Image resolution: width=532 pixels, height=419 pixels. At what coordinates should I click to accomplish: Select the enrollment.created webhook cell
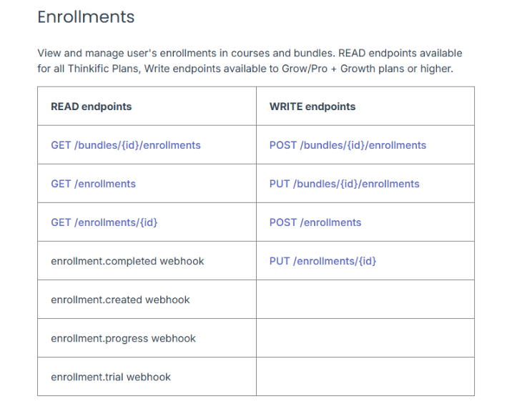coord(120,300)
